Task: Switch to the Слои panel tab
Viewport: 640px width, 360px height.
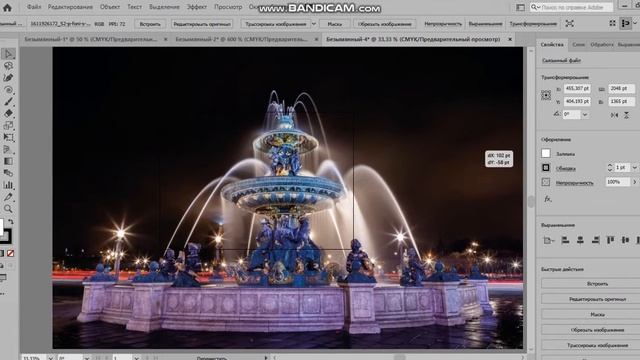Action: click(578, 44)
